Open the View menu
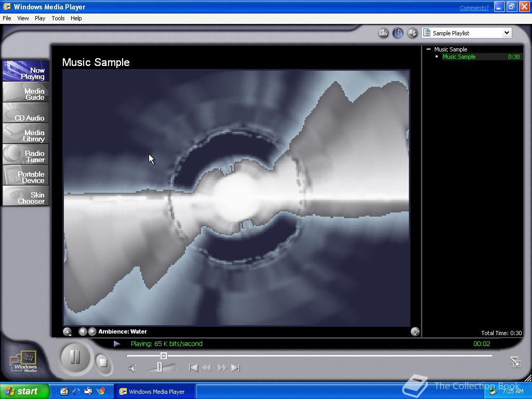The width and height of the screenshot is (532, 399). pos(23,18)
